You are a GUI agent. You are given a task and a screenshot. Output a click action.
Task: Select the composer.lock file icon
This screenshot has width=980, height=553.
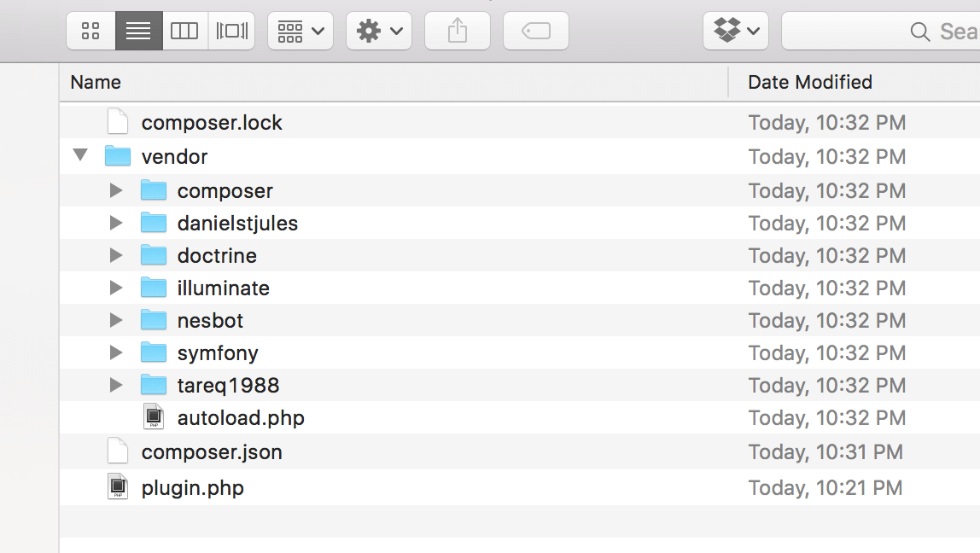(118, 121)
